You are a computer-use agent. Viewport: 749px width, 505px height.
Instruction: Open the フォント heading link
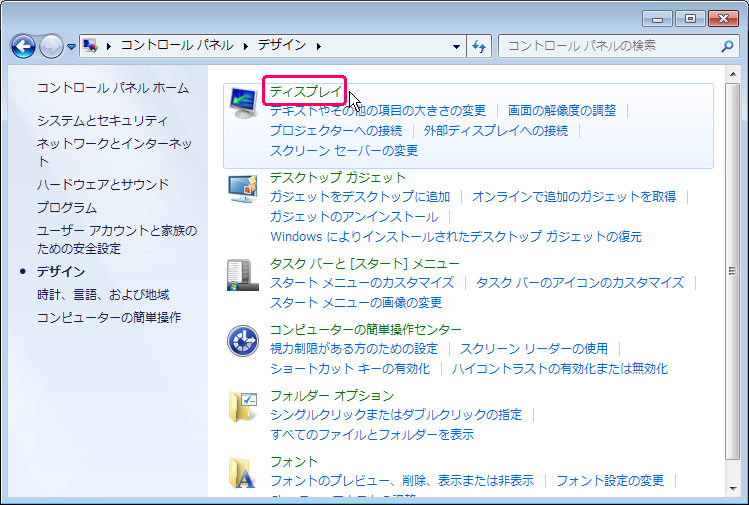(294, 461)
